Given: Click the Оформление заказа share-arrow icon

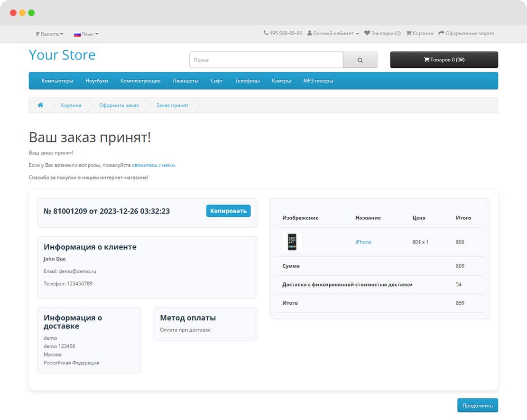Looking at the screenshot, I should [441, 33].
